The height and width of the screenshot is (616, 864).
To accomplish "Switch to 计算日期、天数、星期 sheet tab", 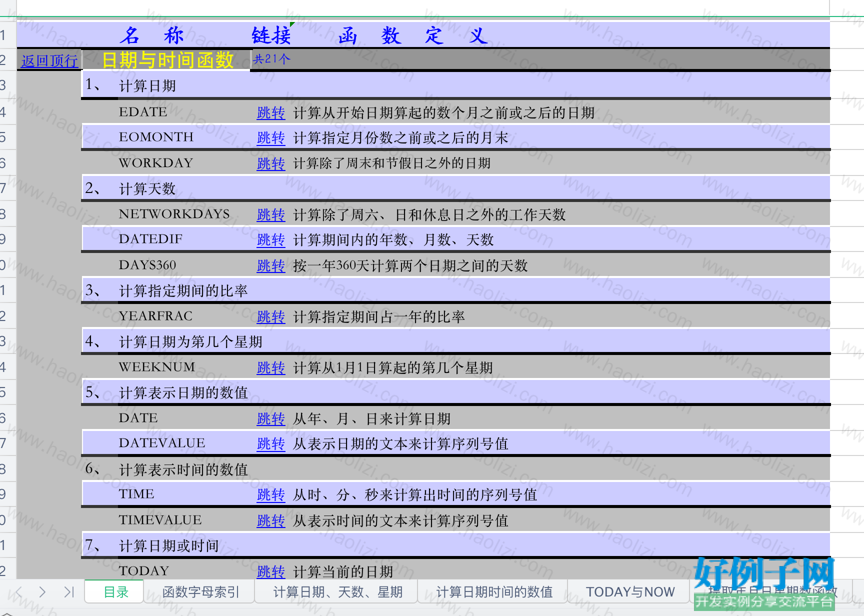I will 337,592.
